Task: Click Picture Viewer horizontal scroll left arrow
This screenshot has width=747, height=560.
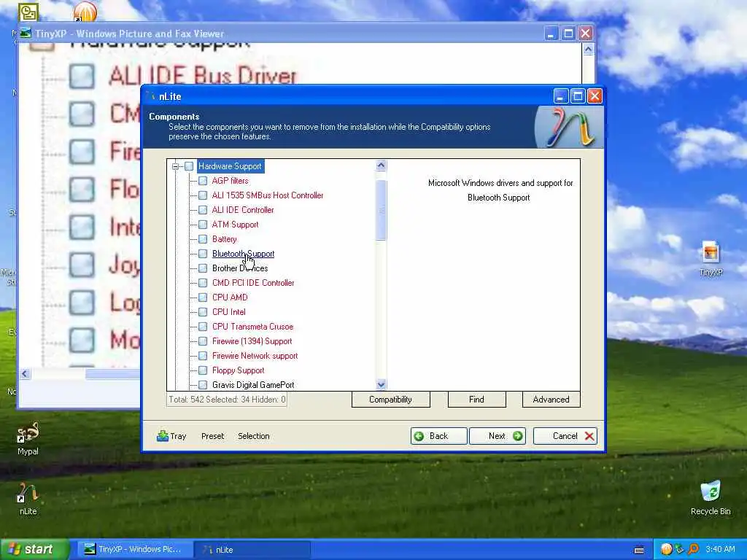Action: point(26,374)
